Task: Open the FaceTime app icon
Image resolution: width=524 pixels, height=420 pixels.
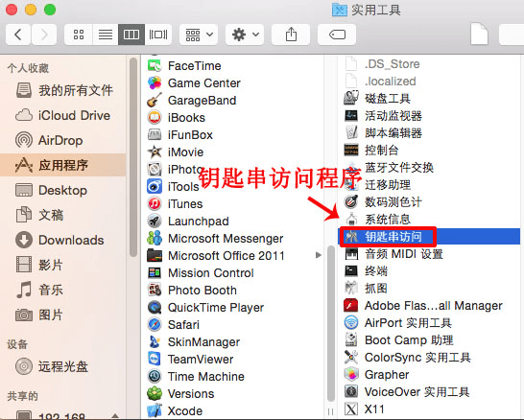Action: [155, 66]
